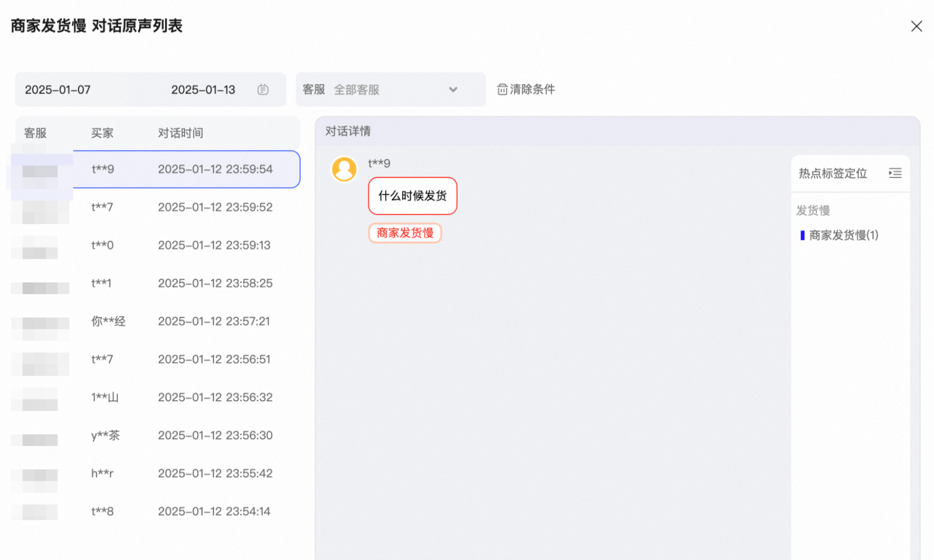The height and width of the screenshot is (560, 934).
Task: Click the 买家 column header
Action: 102,133
